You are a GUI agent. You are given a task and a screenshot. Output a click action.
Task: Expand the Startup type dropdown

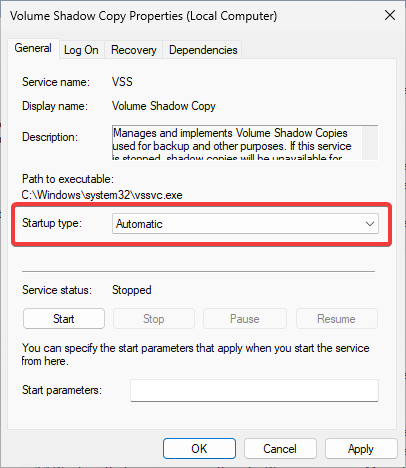pos(245,224)
